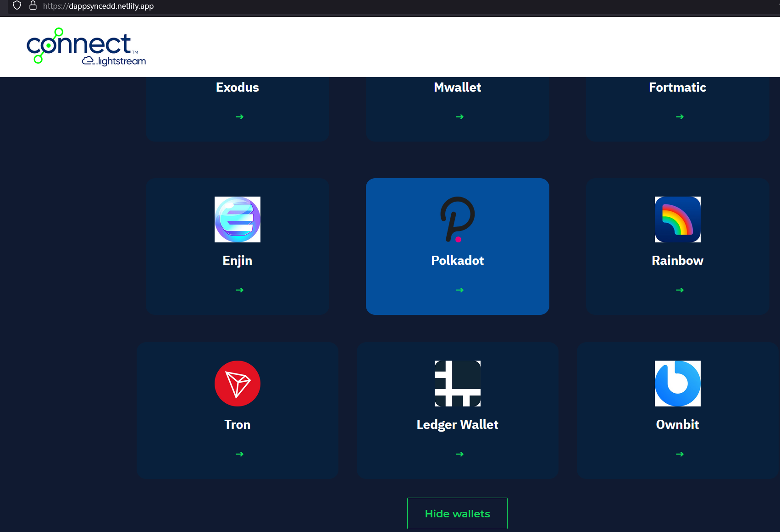Click the Connect Lightstream logo
This screenshot has height=532, width=780.
[86, 46]
